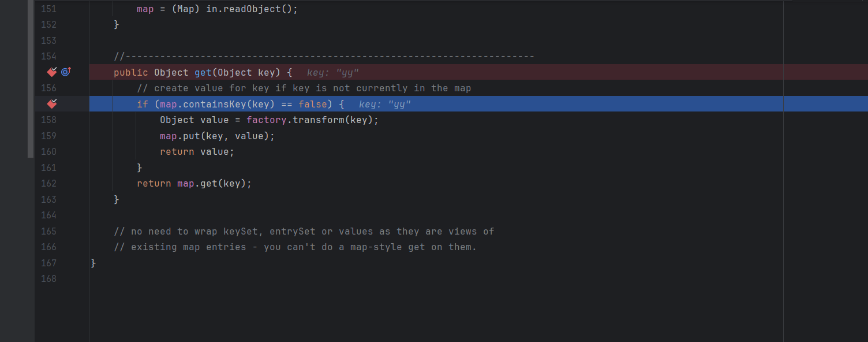Remove the breakpoint on the containsKey line
The height and width of the screenshot is (342, 868).
[52, 104]
